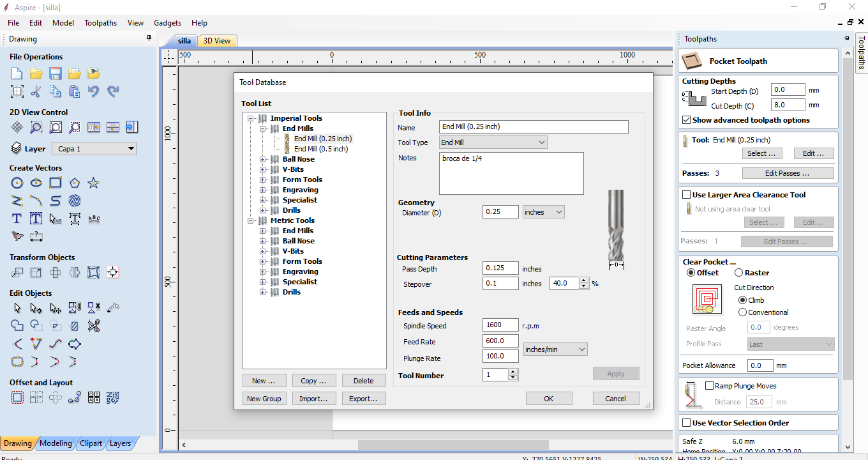Select the Draw Text tool
Viewport: 868px width, 460px height.
pyautogui.click(x=17, y=219)
